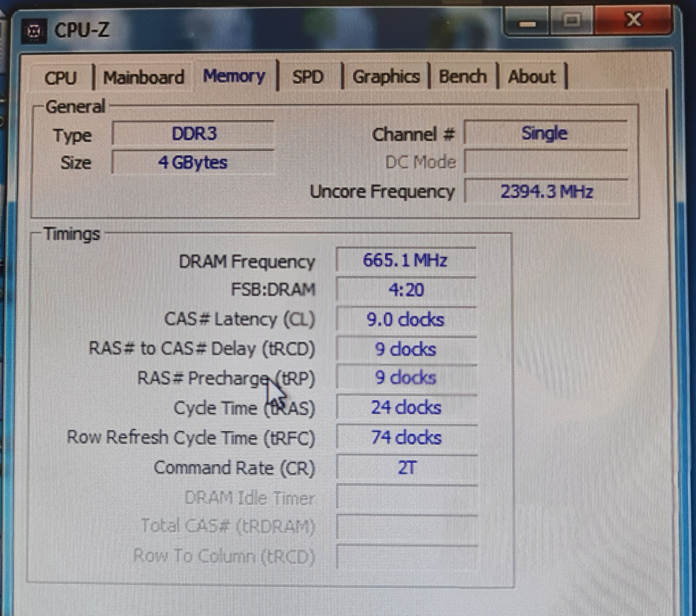Image resolution: width=696 pixels, height=616 pixels.
Task: Click the 665.1 MHz DRAM frequency value
Action: (x=406, y=260)
